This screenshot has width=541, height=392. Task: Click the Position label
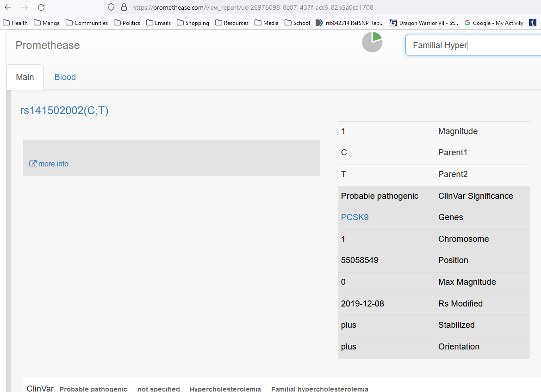pyautogui.click(x=453, y=260)
